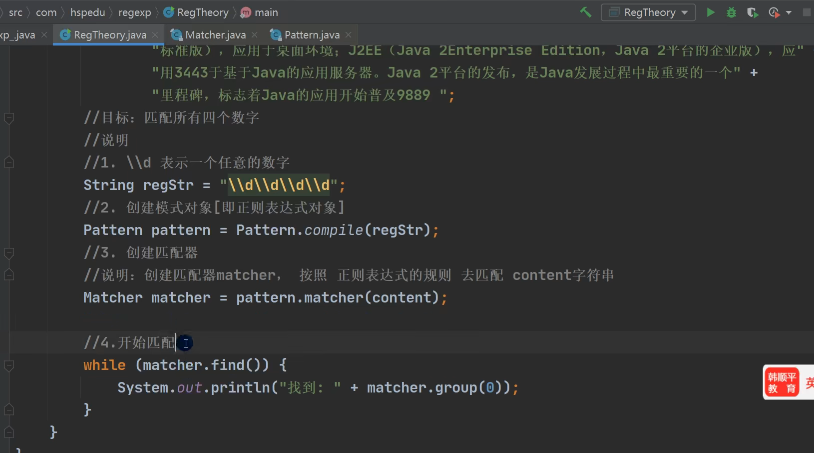Close the RegTheory.java tab
The image size is (814, 453).
click(155, 35)
